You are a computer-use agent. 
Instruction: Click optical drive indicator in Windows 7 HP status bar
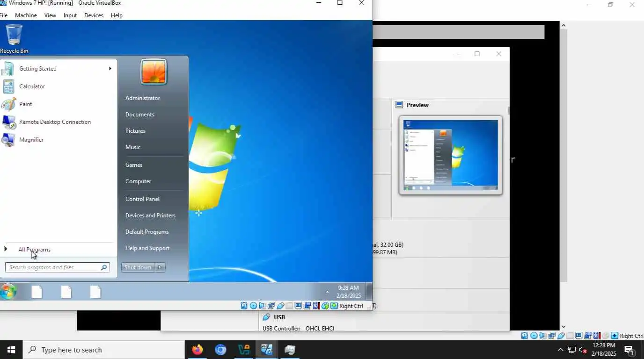point(253,306)
